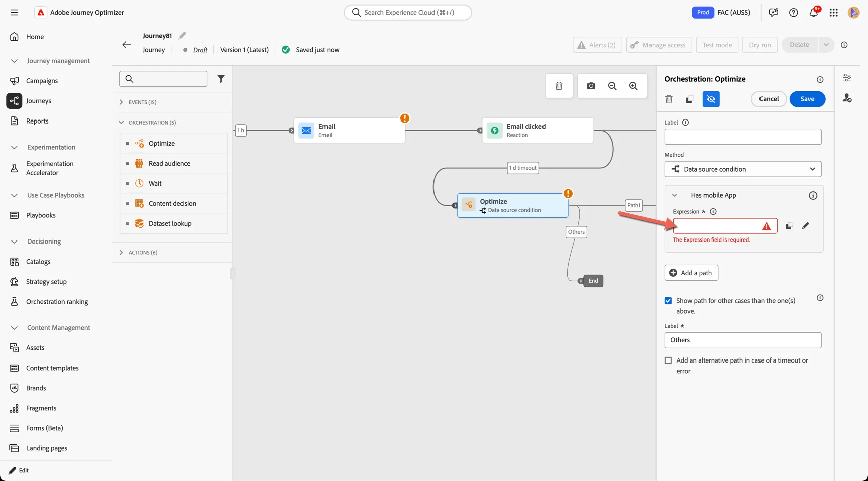Open the expression editor pencil icon
The width and height of the screenshot is (868, 481).
(x=806, y=226)
